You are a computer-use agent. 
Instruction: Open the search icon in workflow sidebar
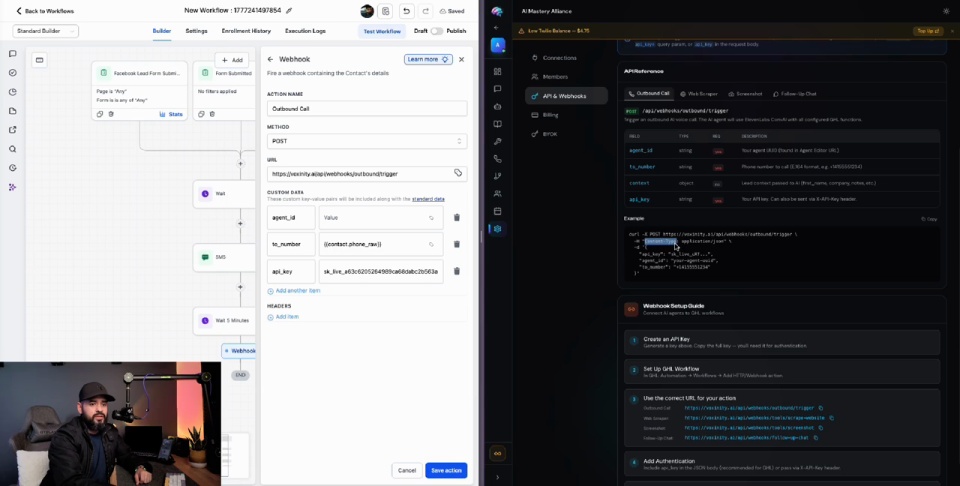click(12, 149)
